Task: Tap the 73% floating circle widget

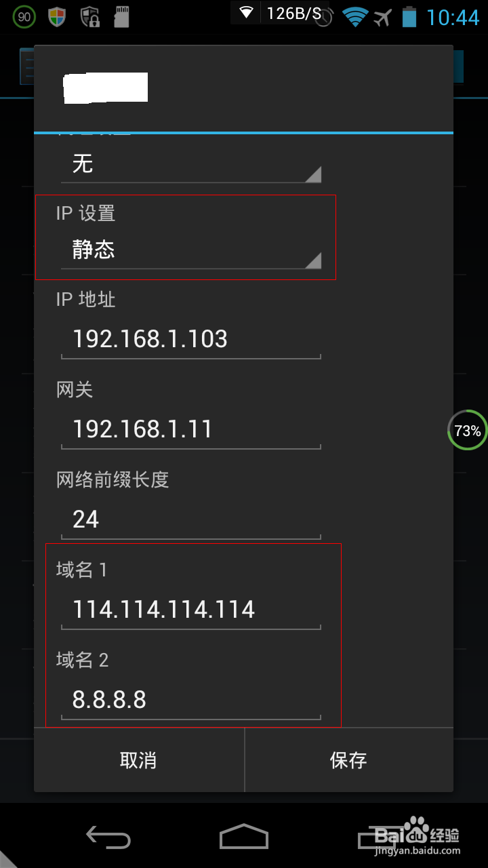Action: [x=468, y=430]
